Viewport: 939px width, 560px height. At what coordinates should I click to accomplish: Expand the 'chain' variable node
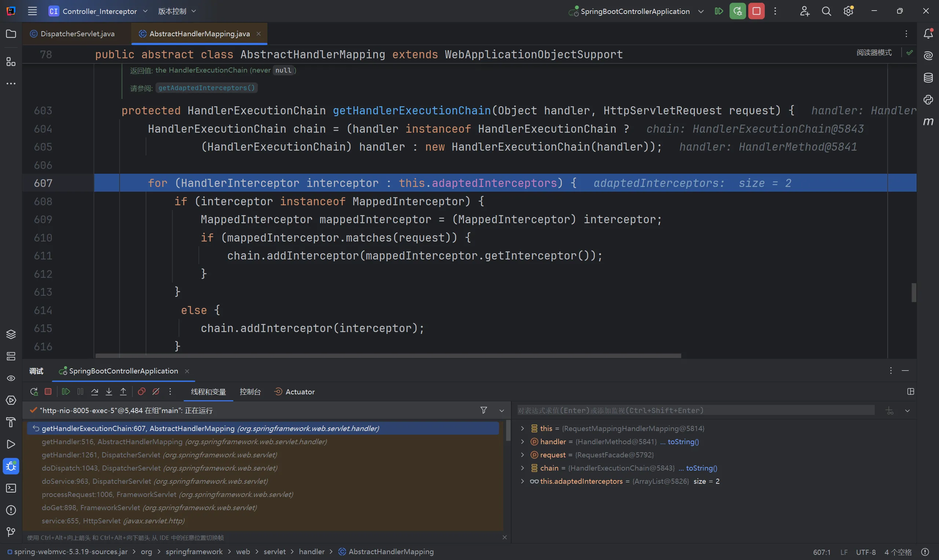(523, 468)
